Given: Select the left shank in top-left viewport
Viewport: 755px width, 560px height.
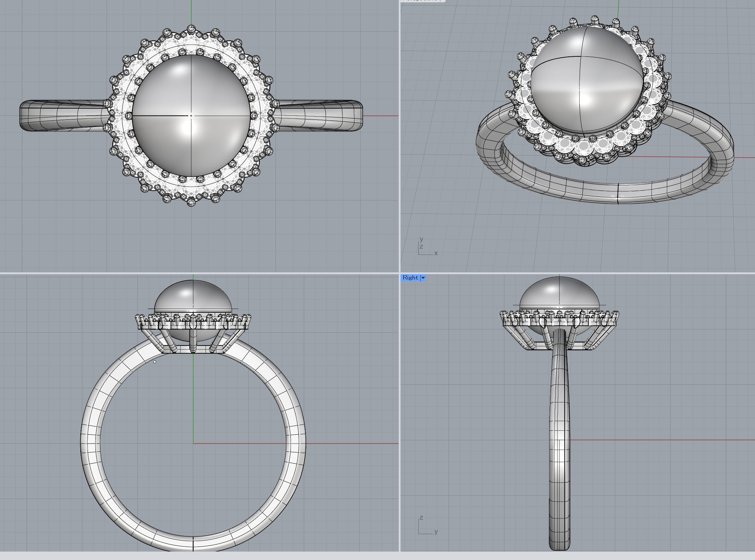Looking at the screenshot, I should pyautogui.click(x=64, y=115).
